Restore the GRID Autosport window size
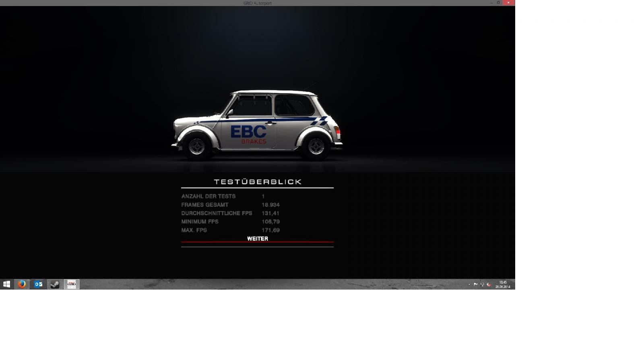The image size is (644, 362). click(x=498, y=3)
